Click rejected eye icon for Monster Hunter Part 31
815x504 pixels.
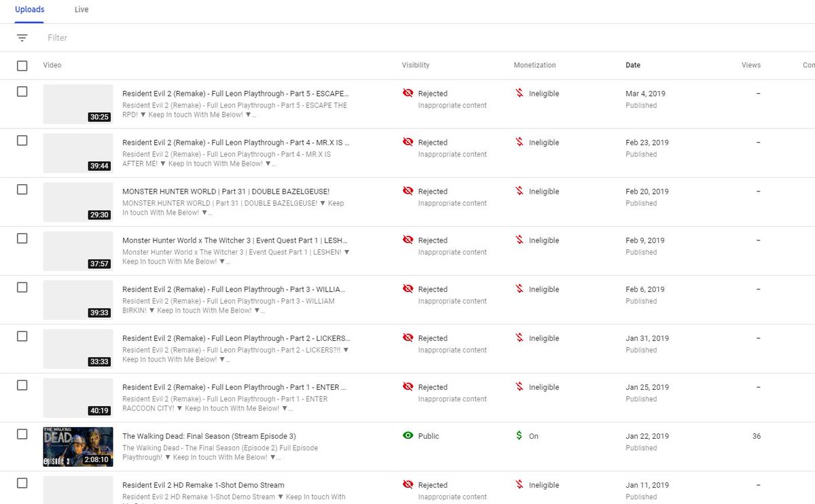click(408, 191)
